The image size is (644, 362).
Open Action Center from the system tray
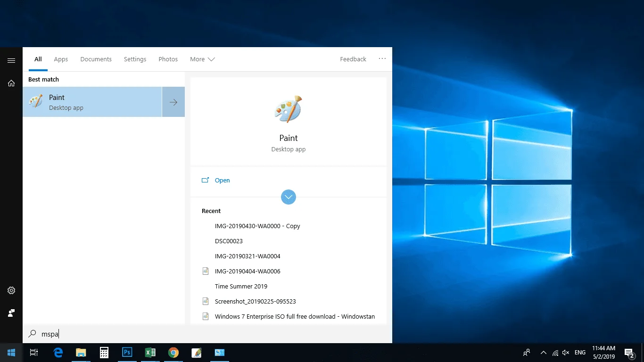[629, 352]
